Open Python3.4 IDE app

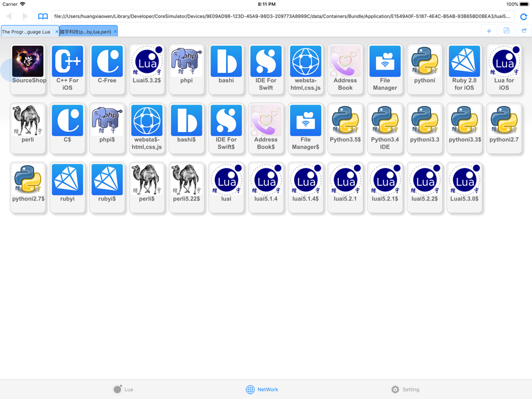point(385,128)
